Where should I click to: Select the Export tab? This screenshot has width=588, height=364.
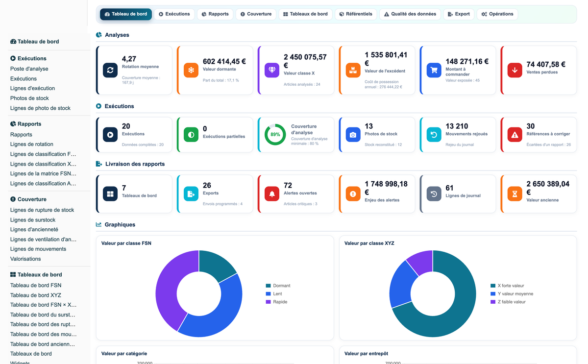pos(459,14)
